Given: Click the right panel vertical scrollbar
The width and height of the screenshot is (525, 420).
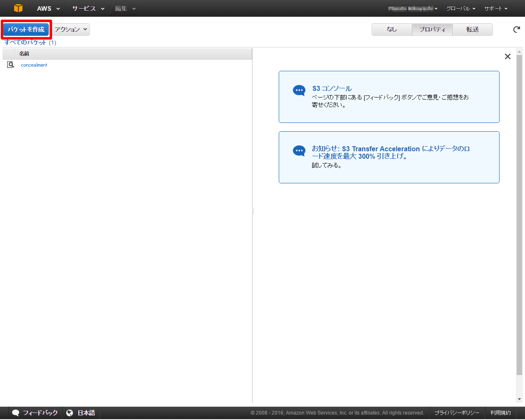Looking at the screenshot, I should click(x=519, y=215).
